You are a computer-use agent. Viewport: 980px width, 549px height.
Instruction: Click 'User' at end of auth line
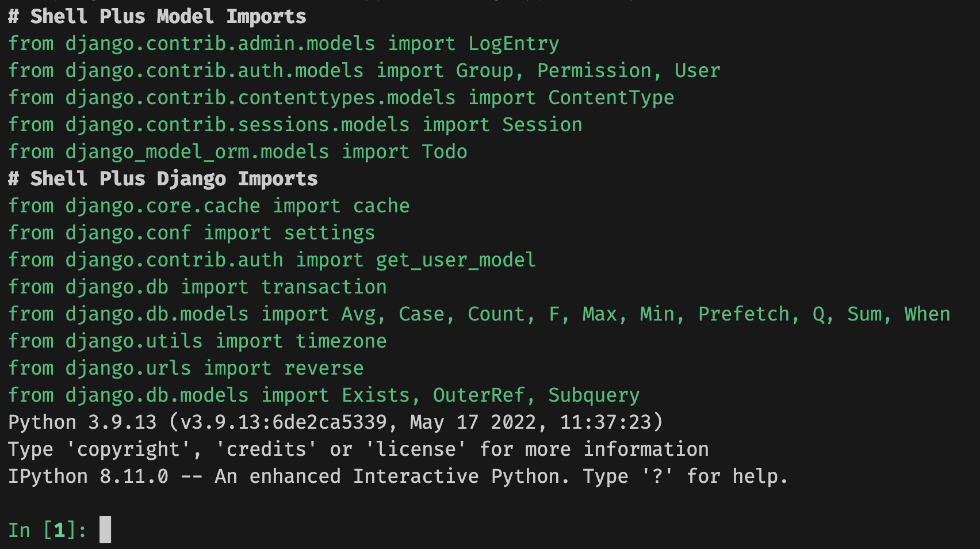698,71
